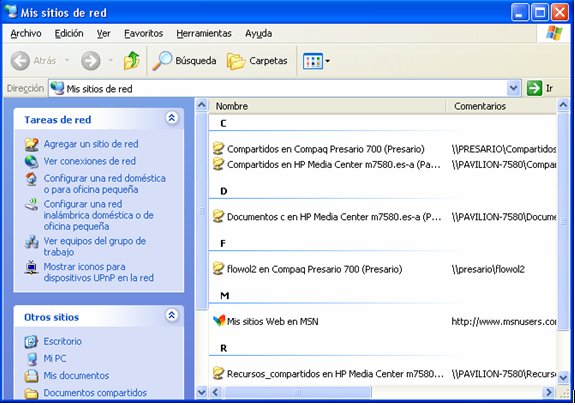
Task: Select the Mis sitios Web en MSN name
Action: click(x=272, y=322)
